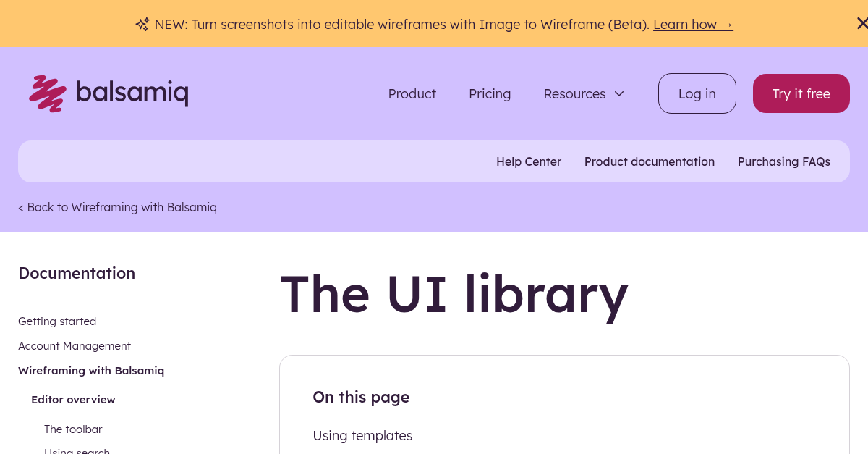This screenshot has width=868, height=454.
Task: Open the Using templates page link
Action: pos(362,435)
